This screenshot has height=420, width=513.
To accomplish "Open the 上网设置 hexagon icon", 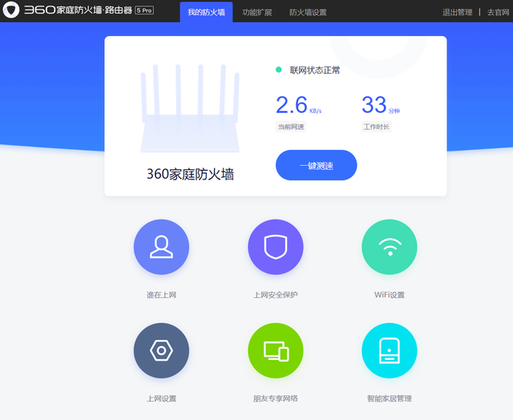I will [161, 350].
